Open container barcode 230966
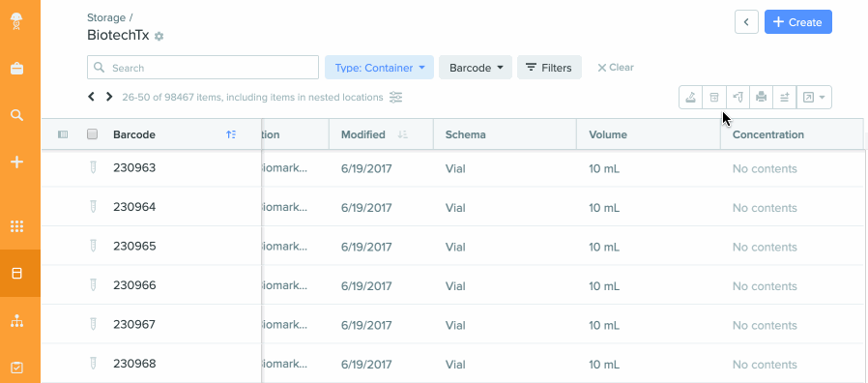The height and width of the screenshot is (383, 868). 134,285
